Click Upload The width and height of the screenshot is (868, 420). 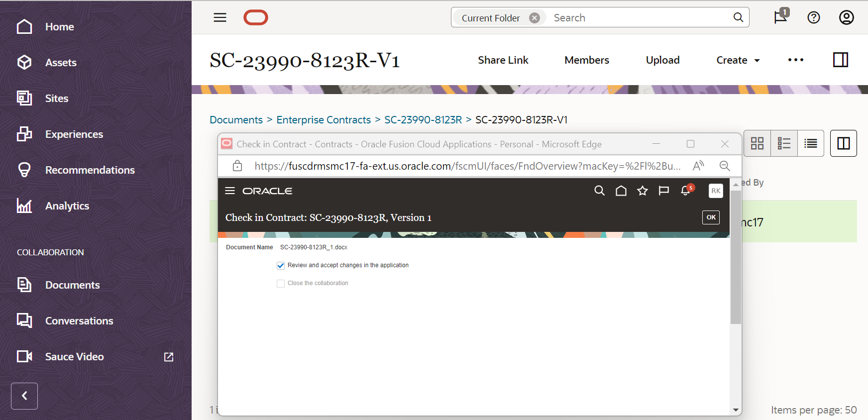click(x=663, y=60)
